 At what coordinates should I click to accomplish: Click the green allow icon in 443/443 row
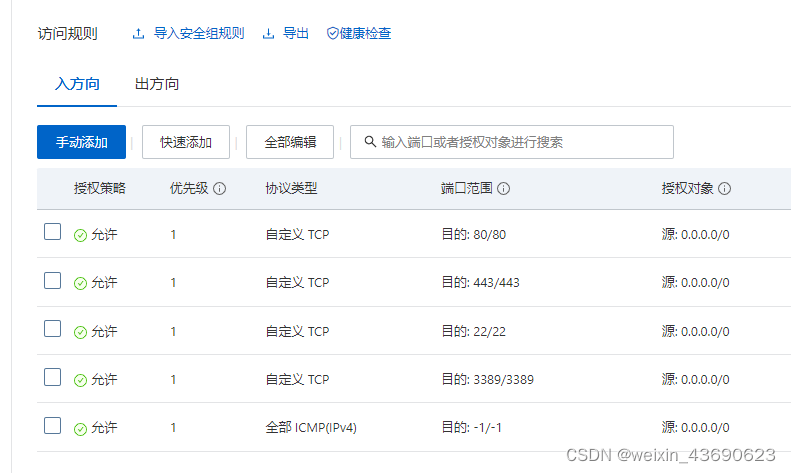point(80,283)
